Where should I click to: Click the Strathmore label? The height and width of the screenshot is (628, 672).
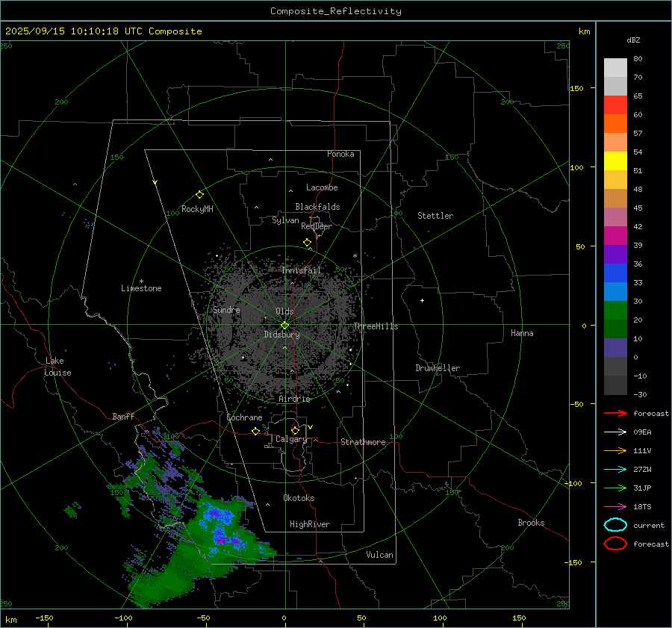point(363,442)
